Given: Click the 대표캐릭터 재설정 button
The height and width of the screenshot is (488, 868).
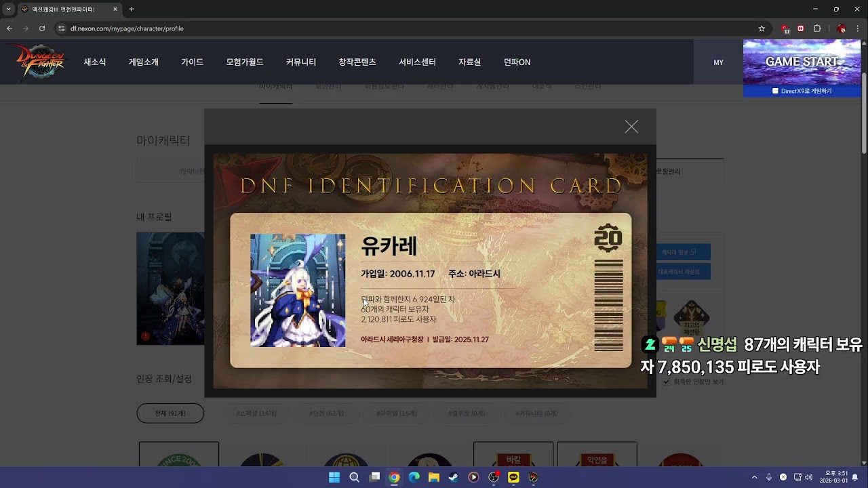Looking at the screenshot, I should click(x=683, y=272).
